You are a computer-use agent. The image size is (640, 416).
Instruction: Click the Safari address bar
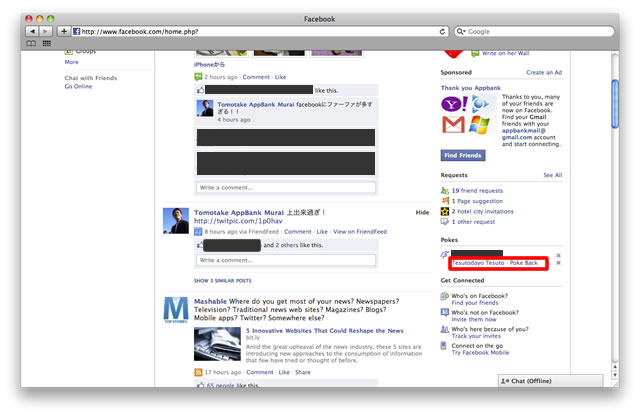259,31
